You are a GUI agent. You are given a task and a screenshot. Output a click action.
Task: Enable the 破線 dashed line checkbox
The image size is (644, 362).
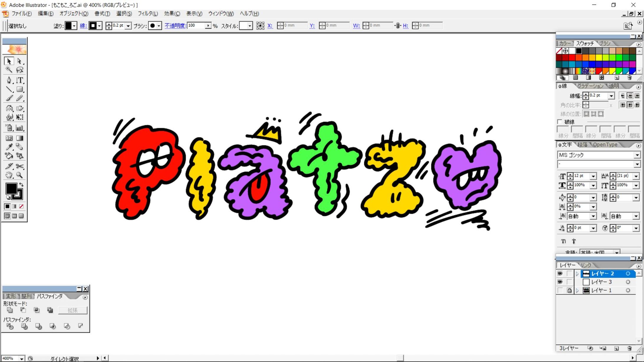[560, 122]
